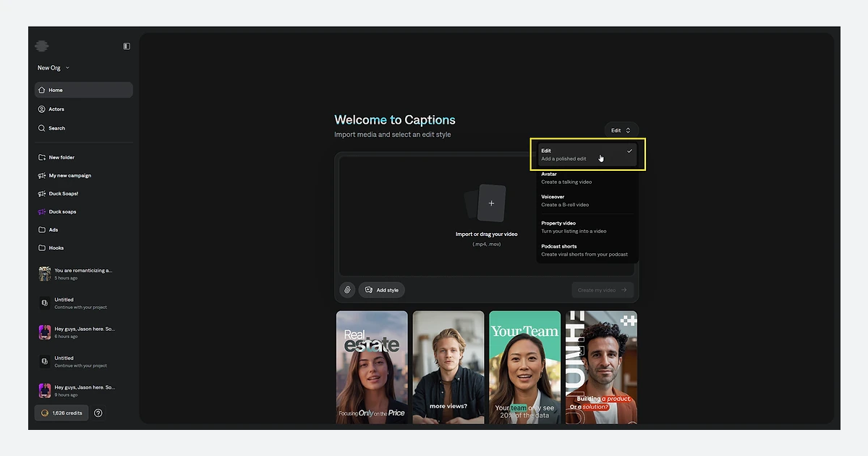Pick Podcast shorts from the list

coord(587,250)
